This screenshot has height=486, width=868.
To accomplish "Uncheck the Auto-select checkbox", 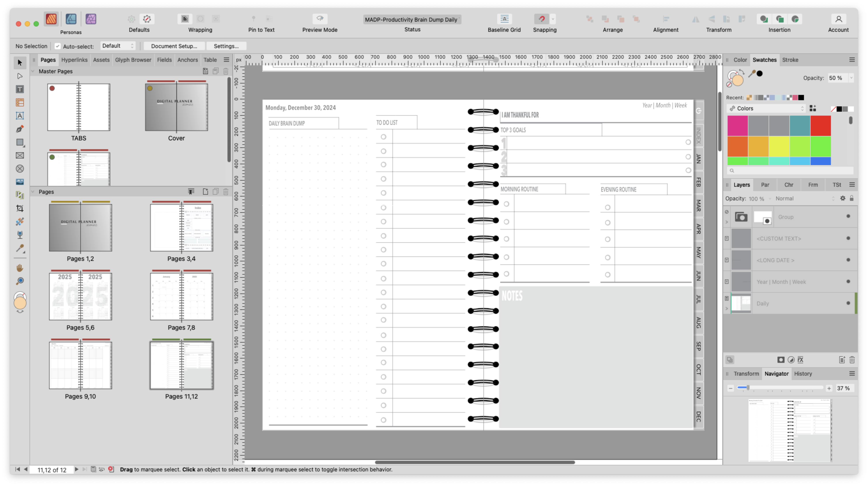I will click(x=58, y=46).
